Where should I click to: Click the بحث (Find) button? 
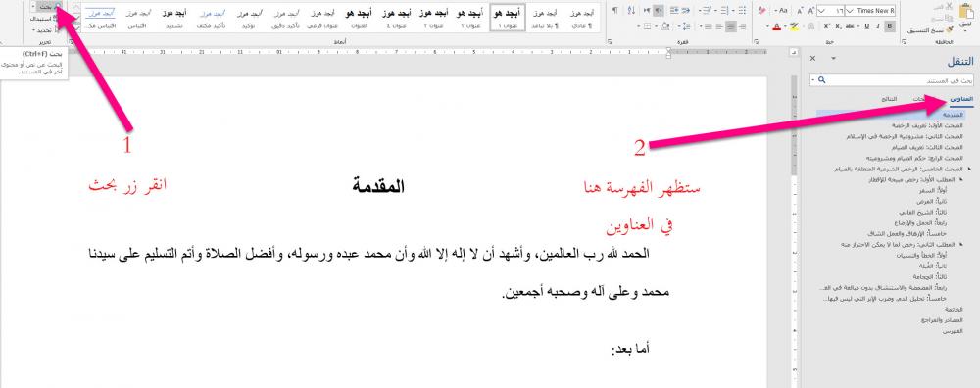[45, 6]
